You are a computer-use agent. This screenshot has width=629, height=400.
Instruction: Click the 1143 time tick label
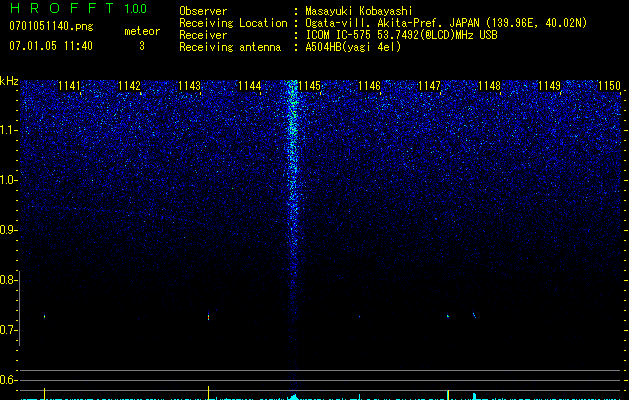[189, 86]
